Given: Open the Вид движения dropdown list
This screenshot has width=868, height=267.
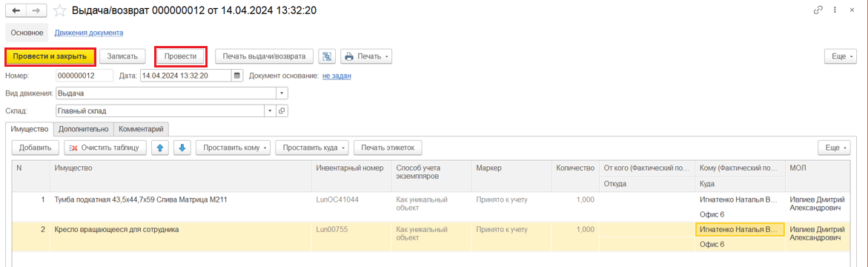Looking at the screenshot, I should coord(282,93).
